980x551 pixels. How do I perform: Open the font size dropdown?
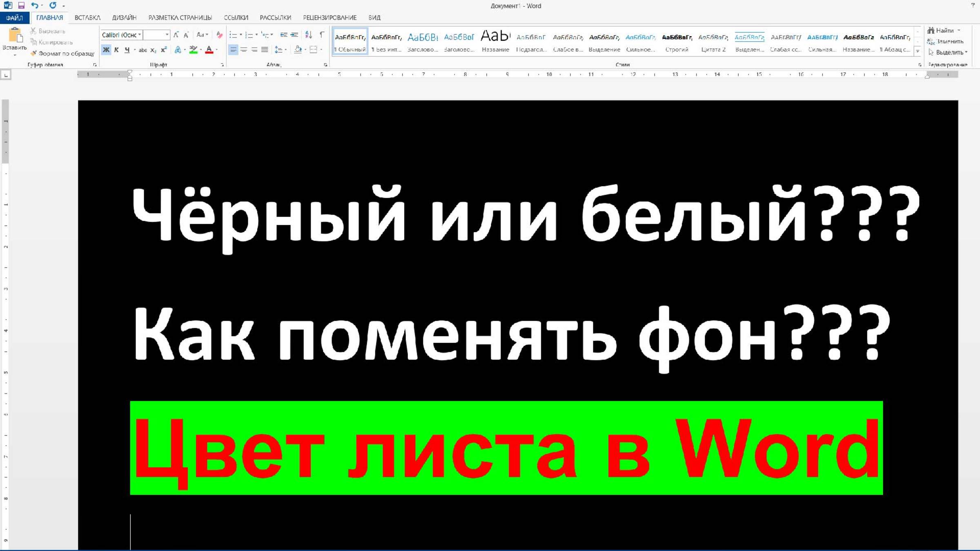click(167, 35)
